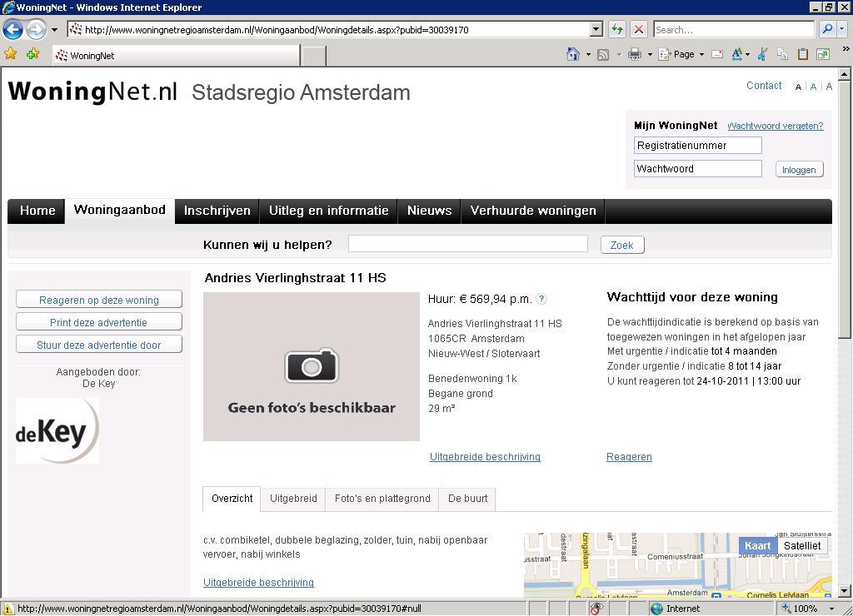The height and width of the screenshot is (616, 853).
Task: Click the Inloggen button
Action: pos(799,170)
